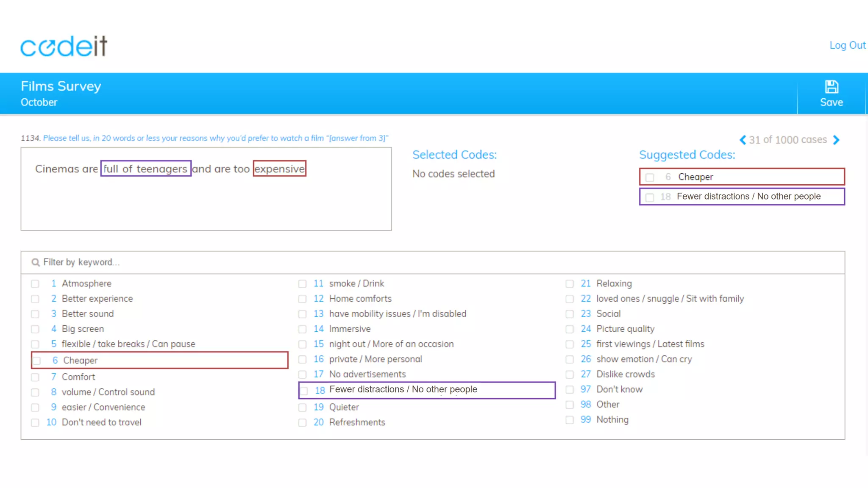Tick suggested code 6 Cheaper checkbox
Screen dimensions: 868x488
[x=650, y=177]
